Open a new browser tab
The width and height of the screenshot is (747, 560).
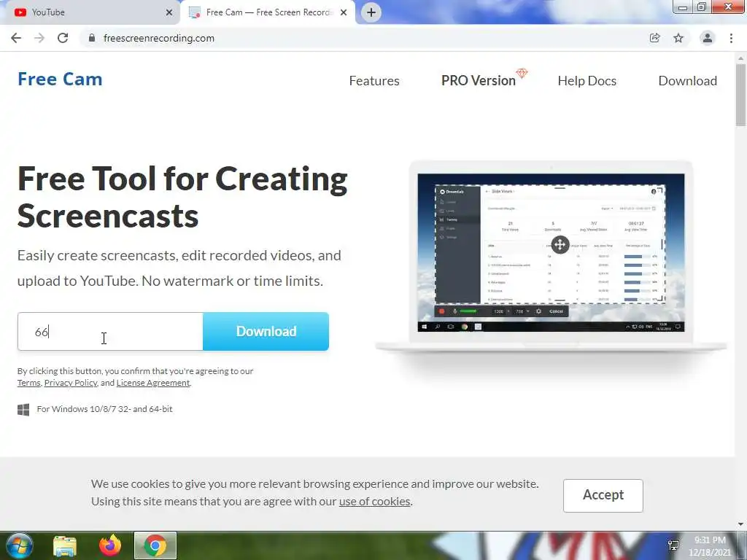point(371,12)
